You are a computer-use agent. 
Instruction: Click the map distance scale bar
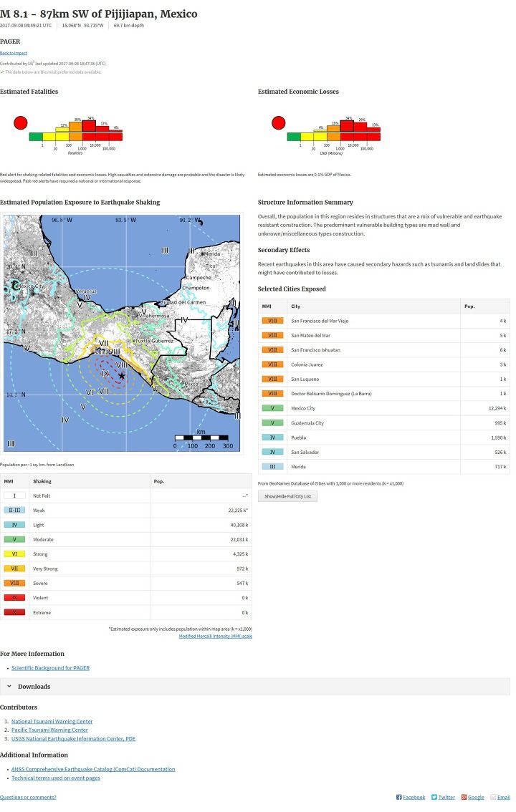click(x=201, y=438)
